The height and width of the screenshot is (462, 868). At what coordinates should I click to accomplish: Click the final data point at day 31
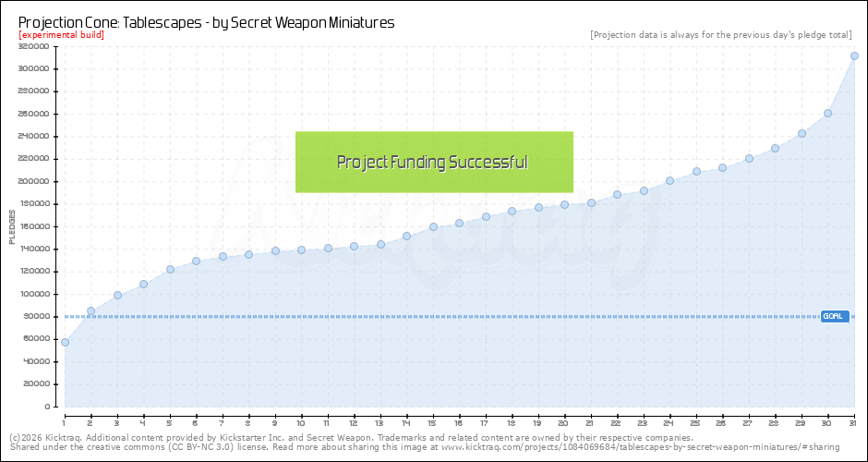coord(854,55)
